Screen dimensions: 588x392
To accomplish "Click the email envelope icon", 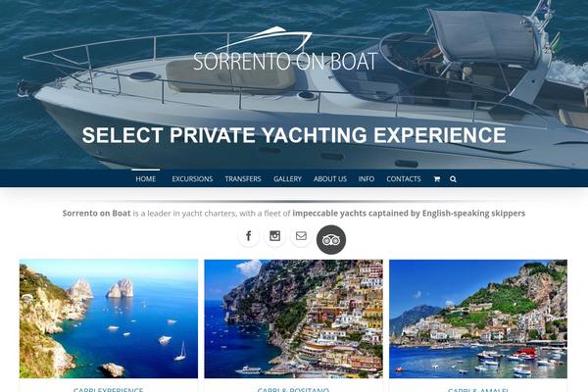I will coord(301,236).
